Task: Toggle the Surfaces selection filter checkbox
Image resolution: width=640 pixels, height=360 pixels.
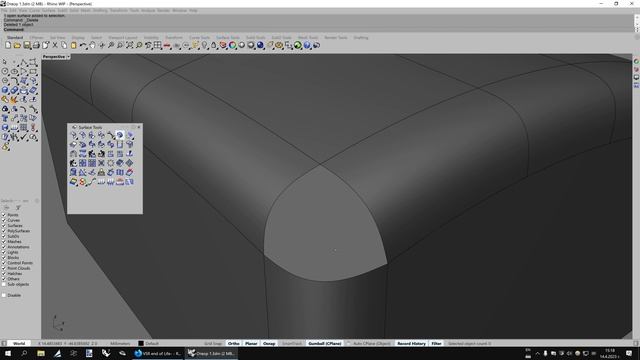Action: tap(4, 225)
